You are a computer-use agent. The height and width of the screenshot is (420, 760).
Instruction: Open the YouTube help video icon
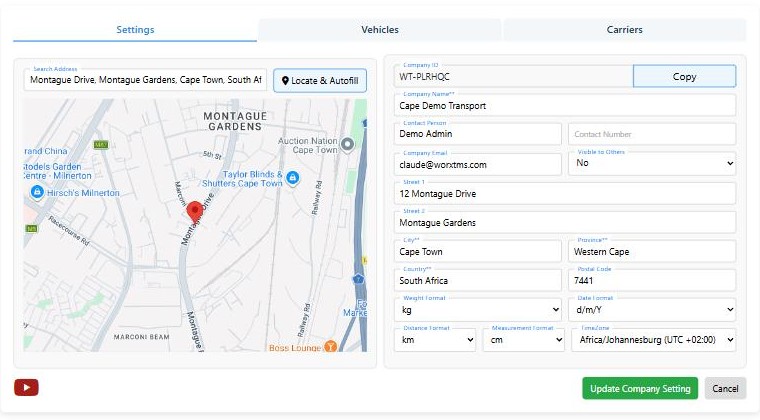tap(26, 388)
